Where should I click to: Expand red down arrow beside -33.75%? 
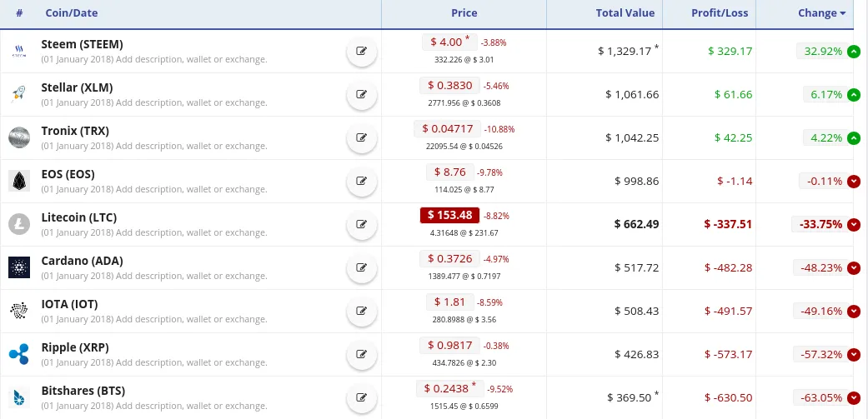pos(854,224)
